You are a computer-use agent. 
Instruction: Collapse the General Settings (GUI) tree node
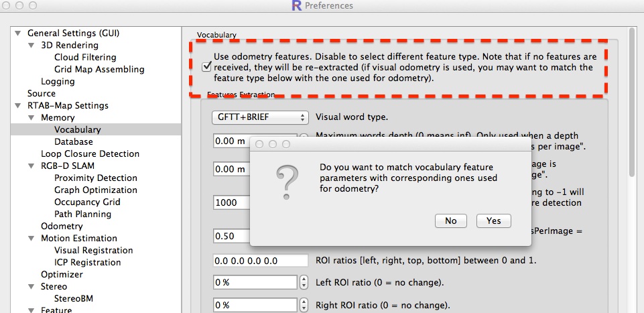coord(18,34)
